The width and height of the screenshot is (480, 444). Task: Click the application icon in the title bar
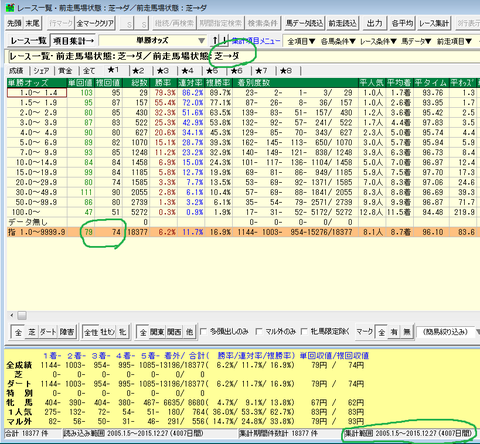[10, 7]
